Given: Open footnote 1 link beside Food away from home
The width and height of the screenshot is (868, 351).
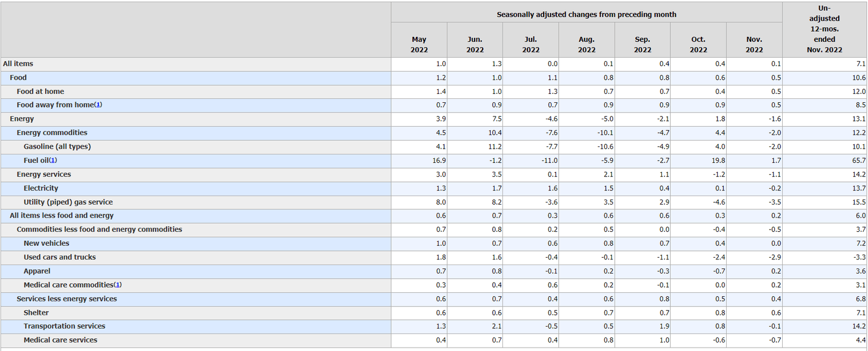Looking at the screenshot, I should 98,105.
